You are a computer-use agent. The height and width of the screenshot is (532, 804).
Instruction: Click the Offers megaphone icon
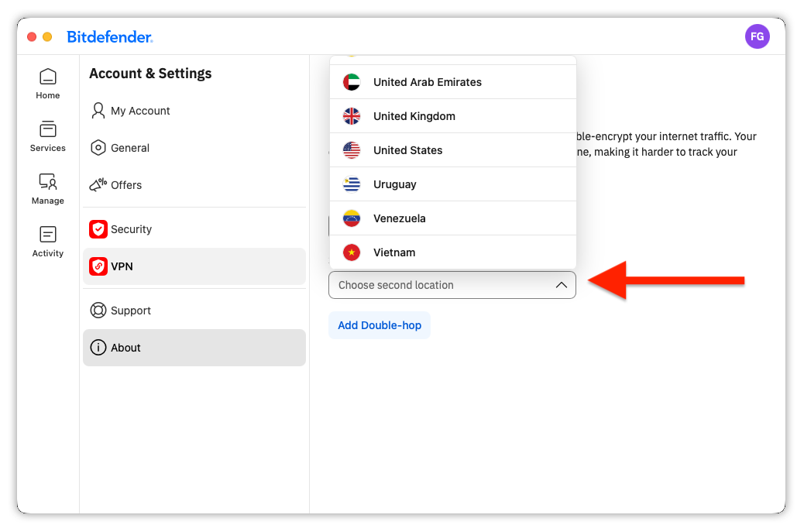pyautogui.click(x=98, y=184)
